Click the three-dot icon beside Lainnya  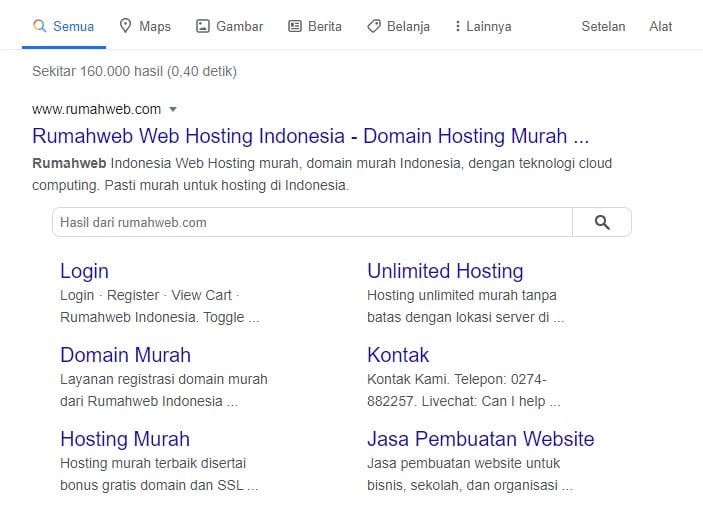(457, 26)
